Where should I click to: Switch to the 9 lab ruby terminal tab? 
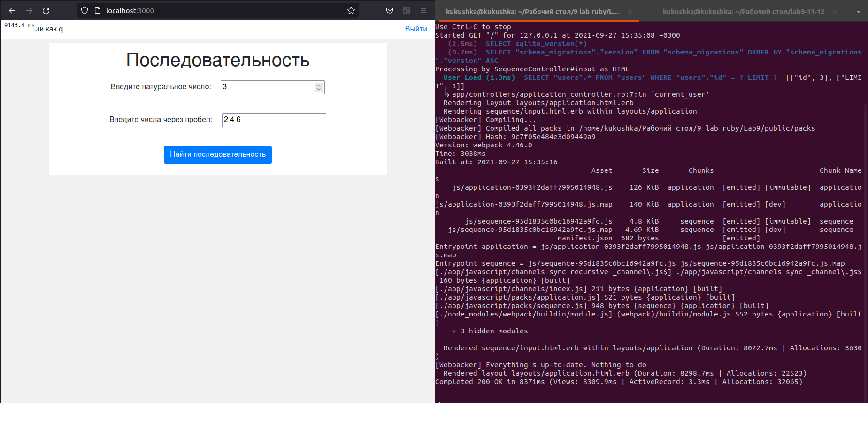532,12
